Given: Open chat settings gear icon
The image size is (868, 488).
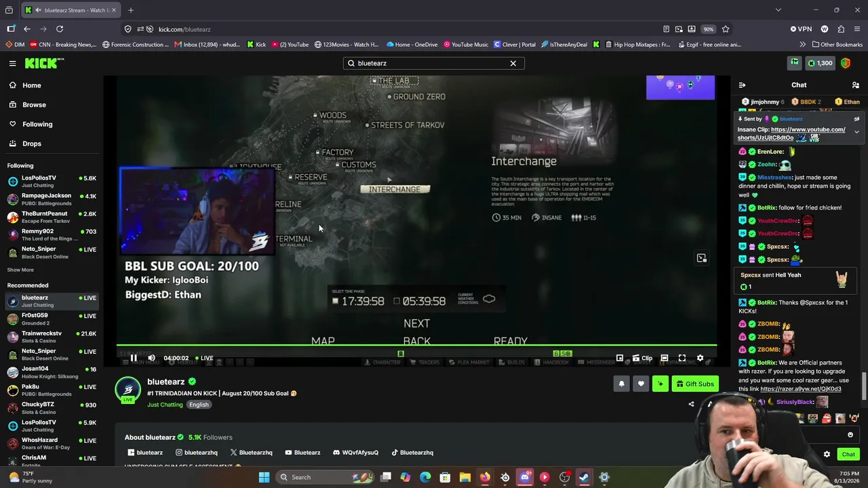Looking at the screenshot, I should point(827,454).
